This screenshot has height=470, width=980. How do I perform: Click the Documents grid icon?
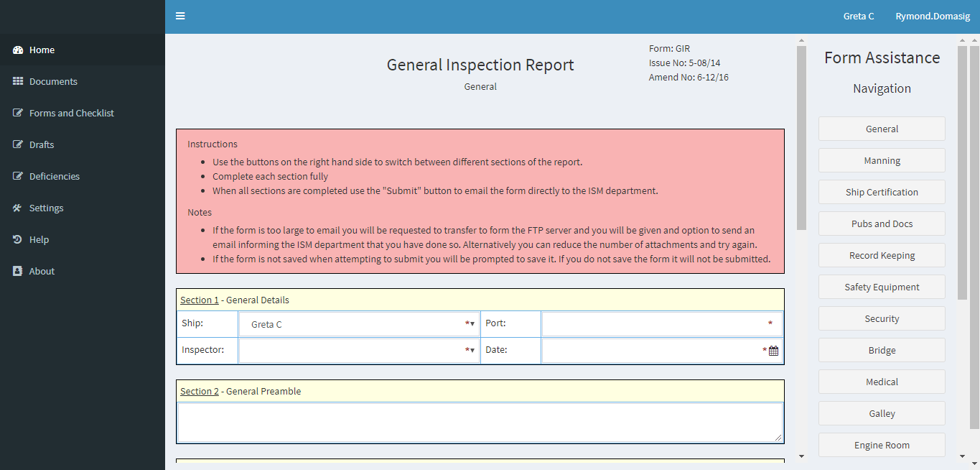click(x=18, y=81)
